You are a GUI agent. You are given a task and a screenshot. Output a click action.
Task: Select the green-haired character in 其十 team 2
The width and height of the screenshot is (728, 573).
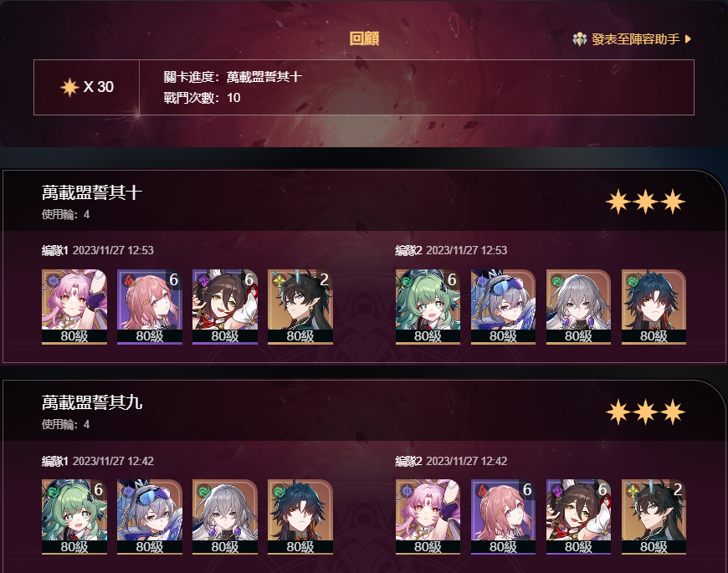428,307
